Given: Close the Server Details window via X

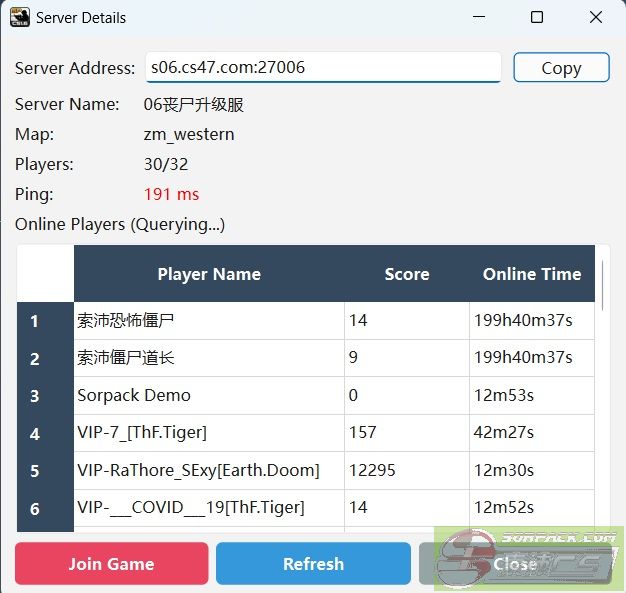Looking at the screenshot, I should [595, 17].
